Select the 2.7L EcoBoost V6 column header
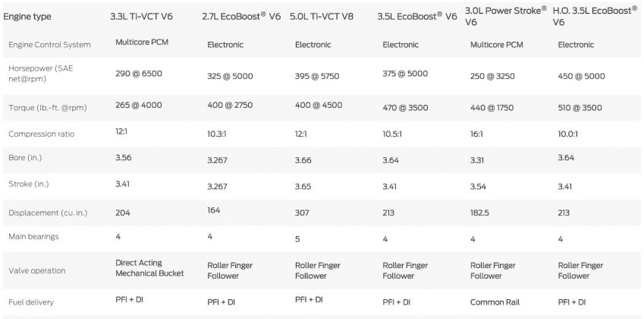Viewport: 644px width, 319px height. (x=242, y=16)
